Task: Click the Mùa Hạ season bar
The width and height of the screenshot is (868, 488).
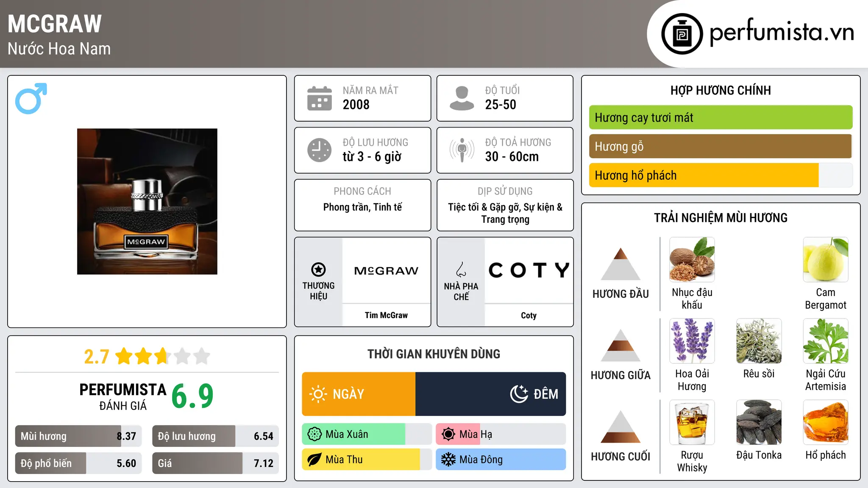Action: pyautogui.click(x=501, y=434)
